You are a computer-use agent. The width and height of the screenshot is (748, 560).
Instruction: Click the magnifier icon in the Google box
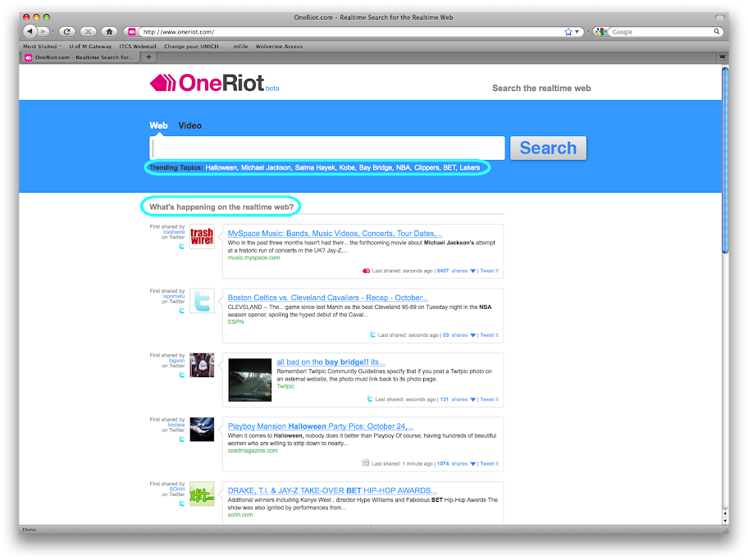point(717,31)
